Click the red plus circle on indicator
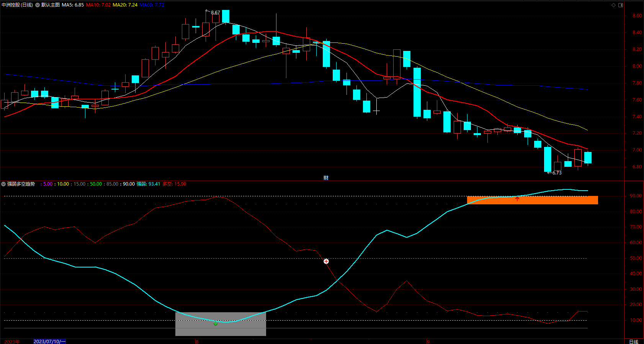The image size is (644, 344). point(326,261)
